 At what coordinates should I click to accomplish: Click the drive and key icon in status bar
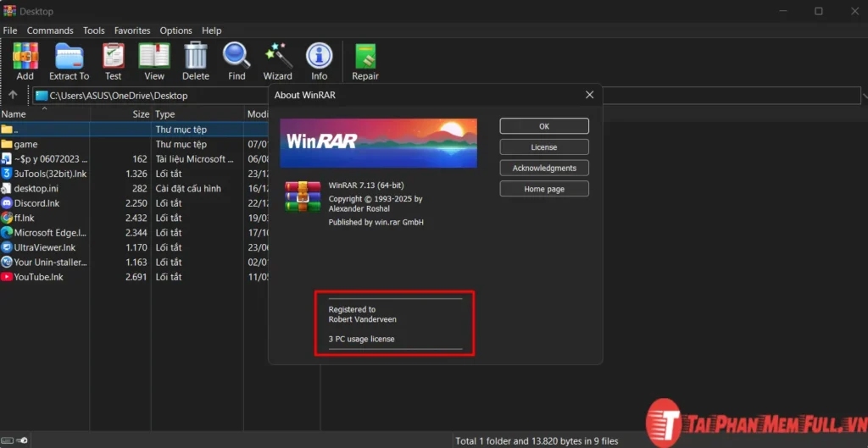point(15,441)
